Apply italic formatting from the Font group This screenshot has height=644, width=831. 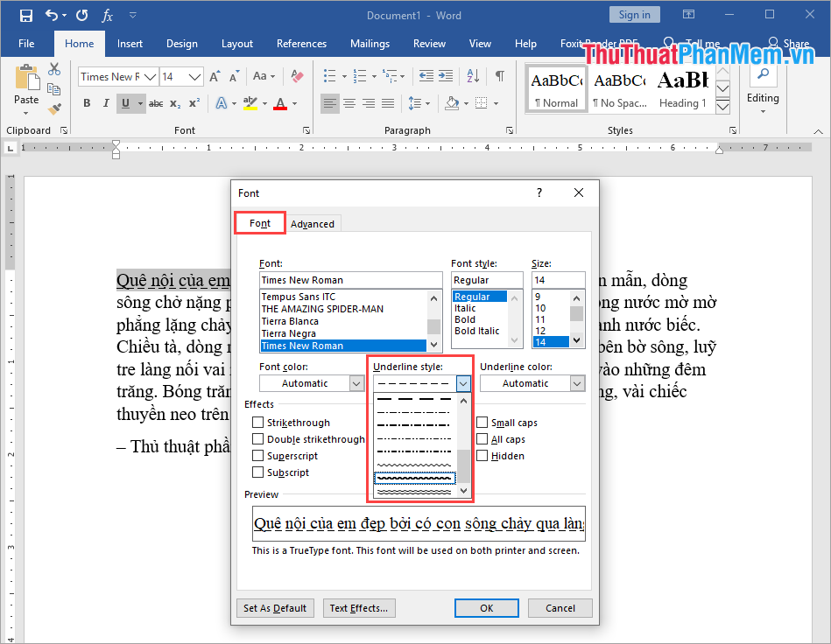(105, 103)
